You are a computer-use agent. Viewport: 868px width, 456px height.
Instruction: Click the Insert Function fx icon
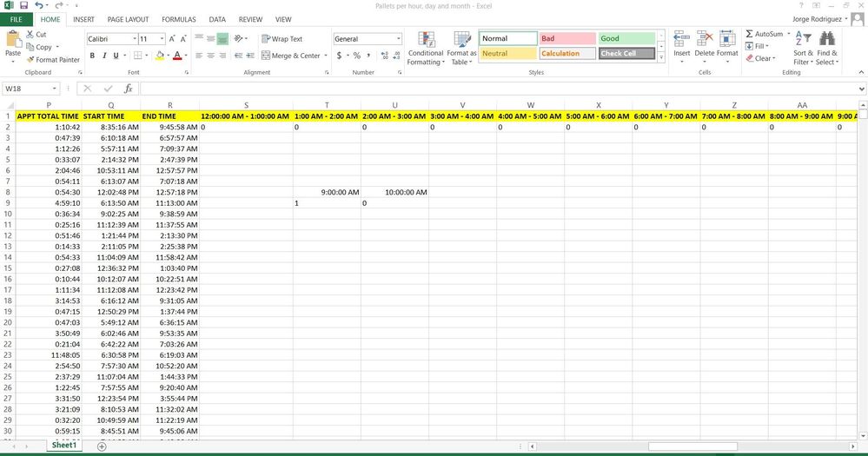(128, 89)
